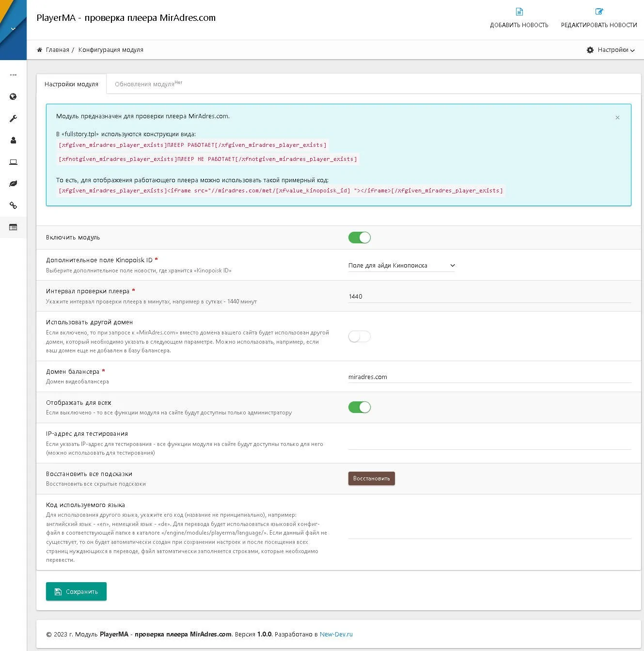The width and height of the screenshot is (644, 651).
Task: Switch to Обновления модуля tab
Action: click(148, 84)
